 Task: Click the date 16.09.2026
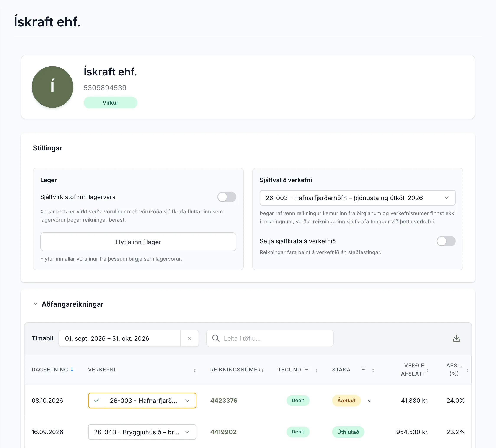tap(47, 432)
